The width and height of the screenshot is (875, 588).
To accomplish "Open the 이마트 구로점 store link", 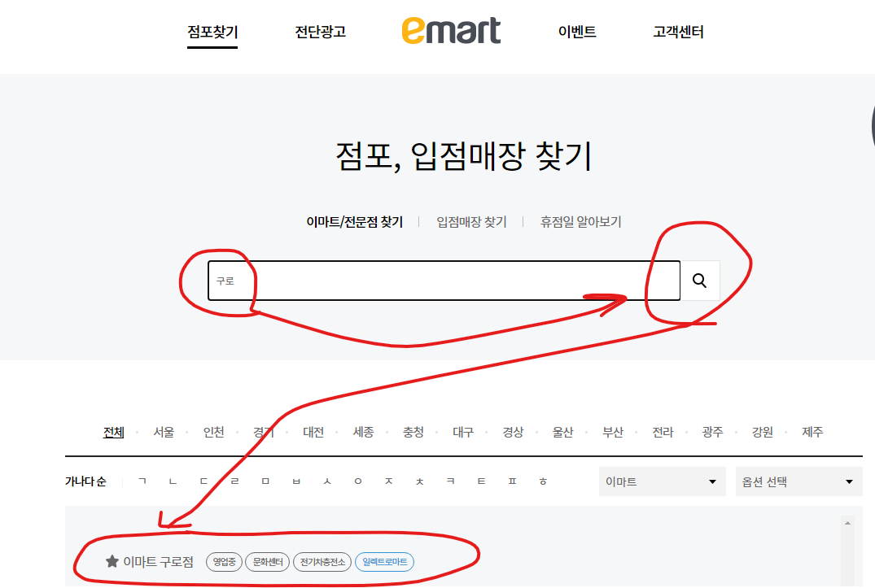I will click(x=159, y=562).
